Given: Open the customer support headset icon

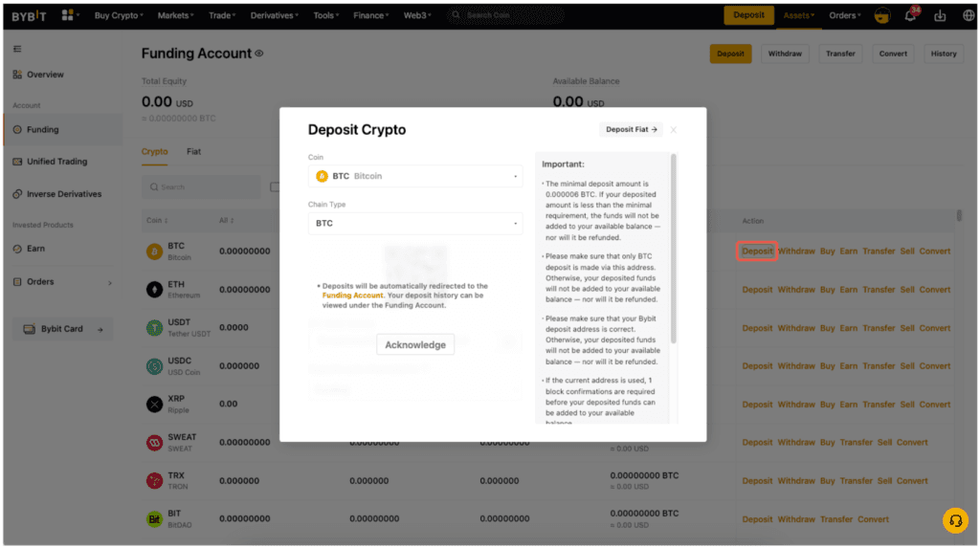Looking at the screenshot, I should 956,520.
